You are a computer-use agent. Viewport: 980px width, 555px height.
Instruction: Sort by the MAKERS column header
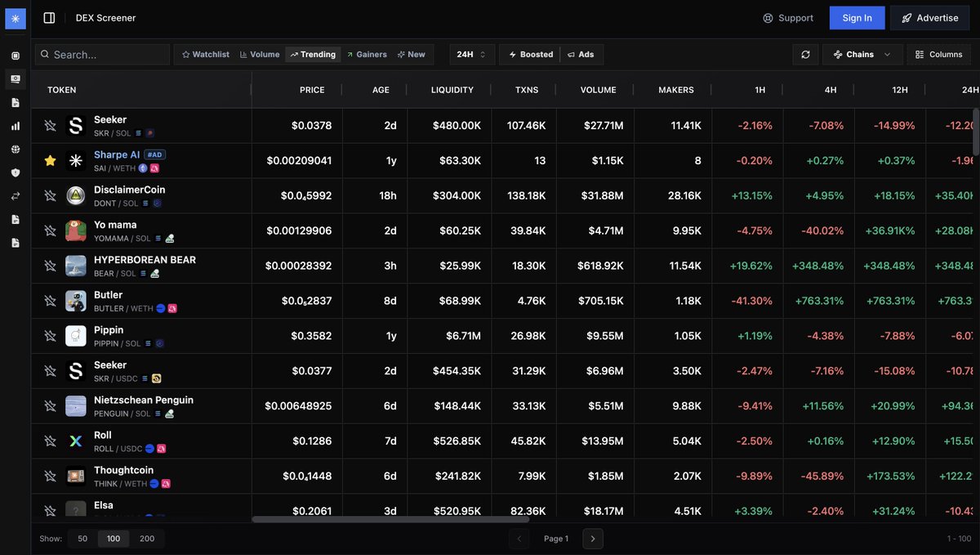click(x=676, y=90)
